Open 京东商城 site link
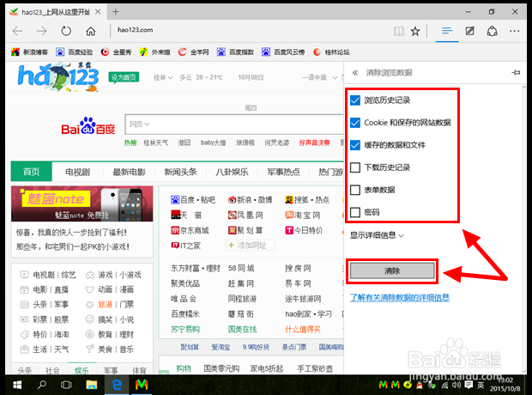 tap(190, 230)
